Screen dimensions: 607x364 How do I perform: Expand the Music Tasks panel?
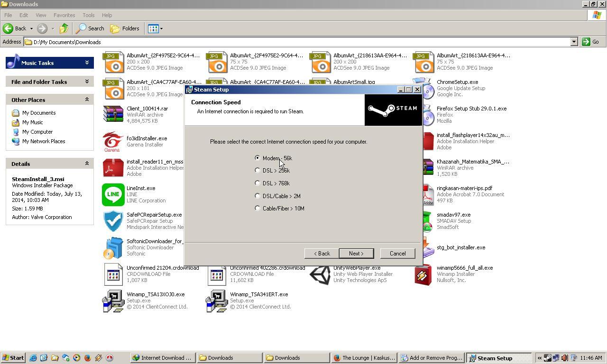87,63
